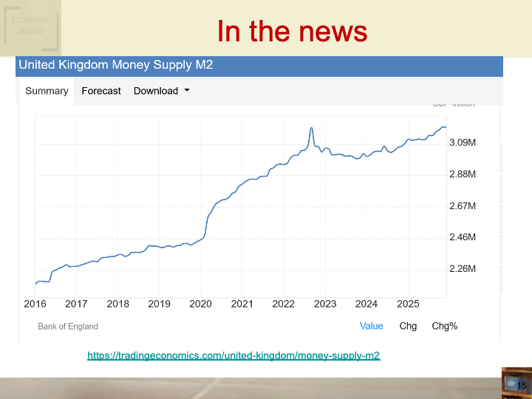Click the 2.67M y-axis label

[462, 206]
